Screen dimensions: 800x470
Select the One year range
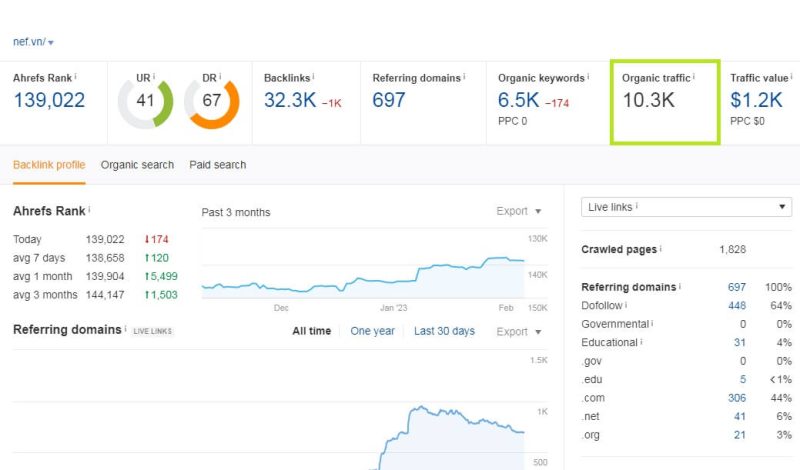372,331
